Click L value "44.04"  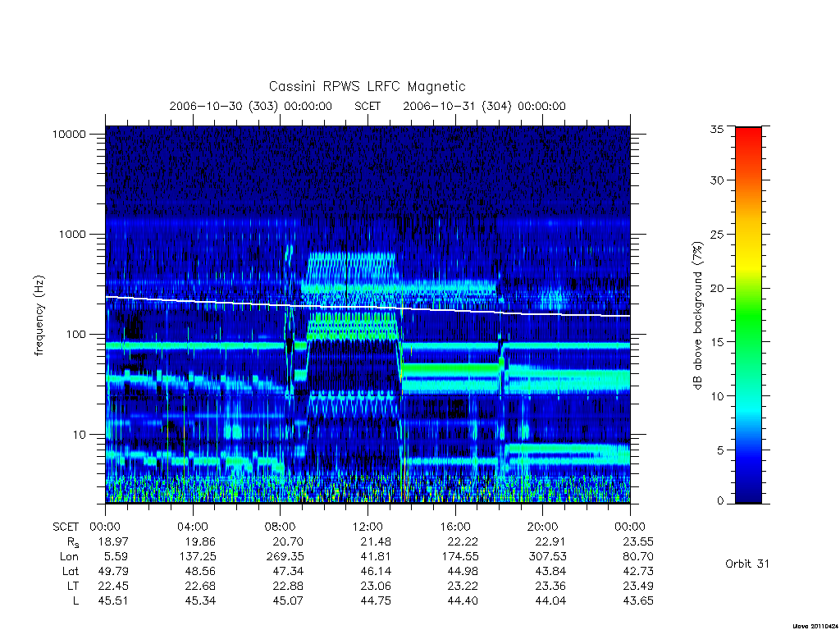pos(550,601)
